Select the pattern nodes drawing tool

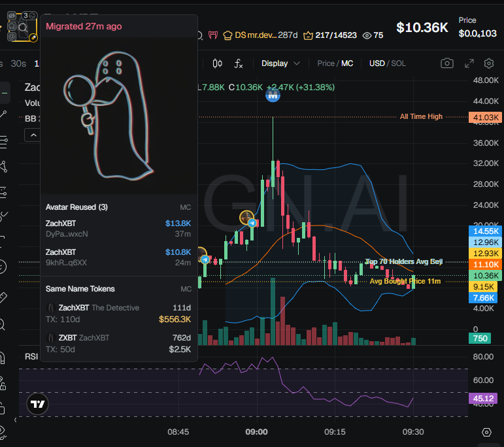3,167
